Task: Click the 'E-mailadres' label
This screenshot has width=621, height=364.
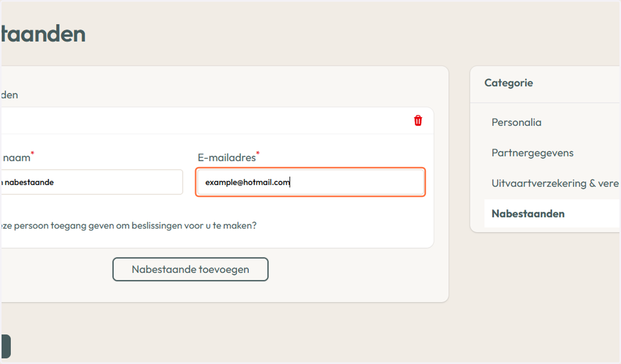Action: pos(227,157)
